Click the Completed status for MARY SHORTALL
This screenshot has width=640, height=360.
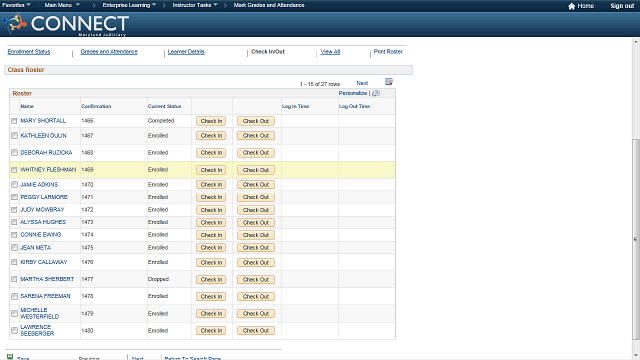tap(161, 121)
